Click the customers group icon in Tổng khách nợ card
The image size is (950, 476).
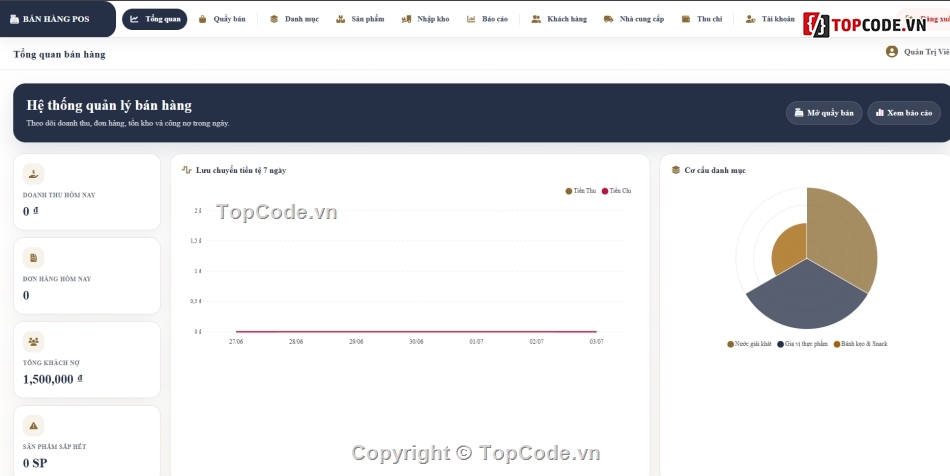pos(33,342)
